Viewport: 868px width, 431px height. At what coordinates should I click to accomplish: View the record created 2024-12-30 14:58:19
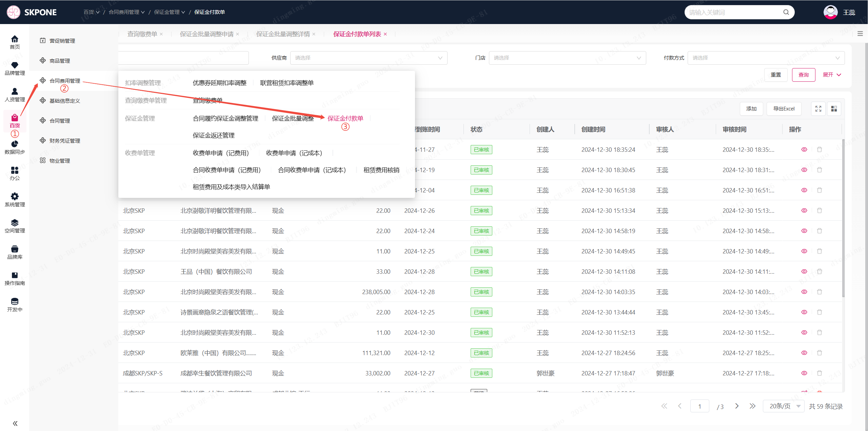pos(804,231)
